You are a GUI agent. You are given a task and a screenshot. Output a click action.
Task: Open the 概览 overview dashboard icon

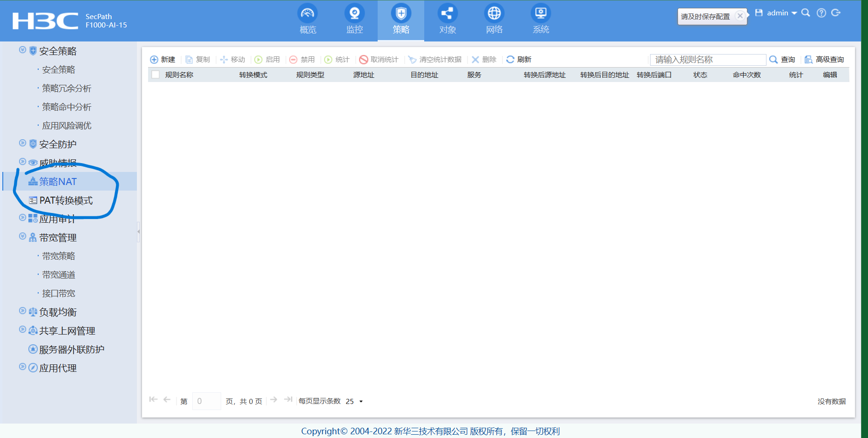pyautogui.click(x=307, y=13)
